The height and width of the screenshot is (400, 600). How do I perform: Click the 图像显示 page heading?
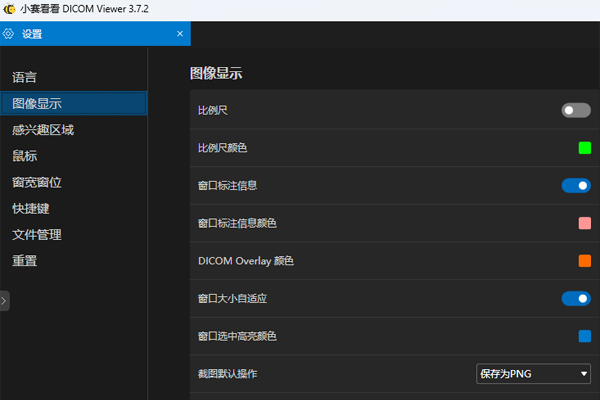[x=216, y=73]
